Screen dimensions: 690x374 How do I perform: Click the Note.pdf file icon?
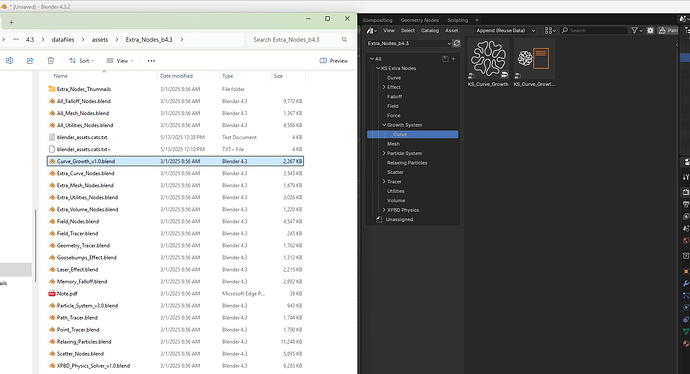coord(52,293)
